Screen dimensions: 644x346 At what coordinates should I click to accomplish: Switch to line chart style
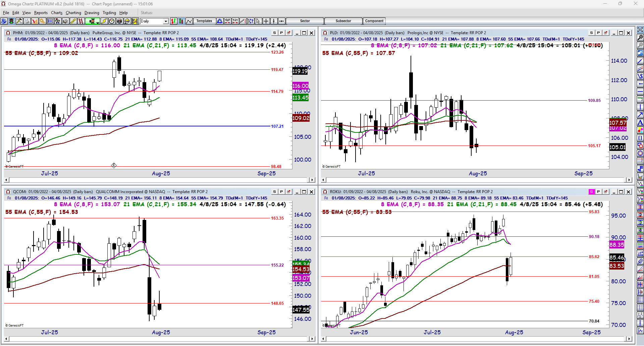pos(189,21)
